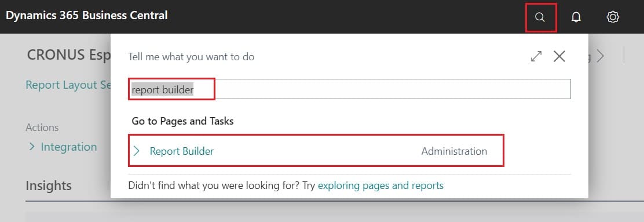Click the CRONUS company name heading
The width and height of the screenshot is (644, 222).
click(68, 54)
